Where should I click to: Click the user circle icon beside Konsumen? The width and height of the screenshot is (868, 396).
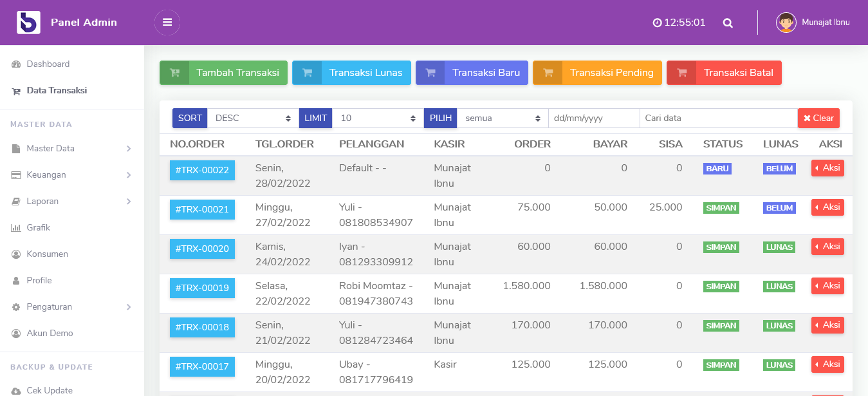point(16,254)
